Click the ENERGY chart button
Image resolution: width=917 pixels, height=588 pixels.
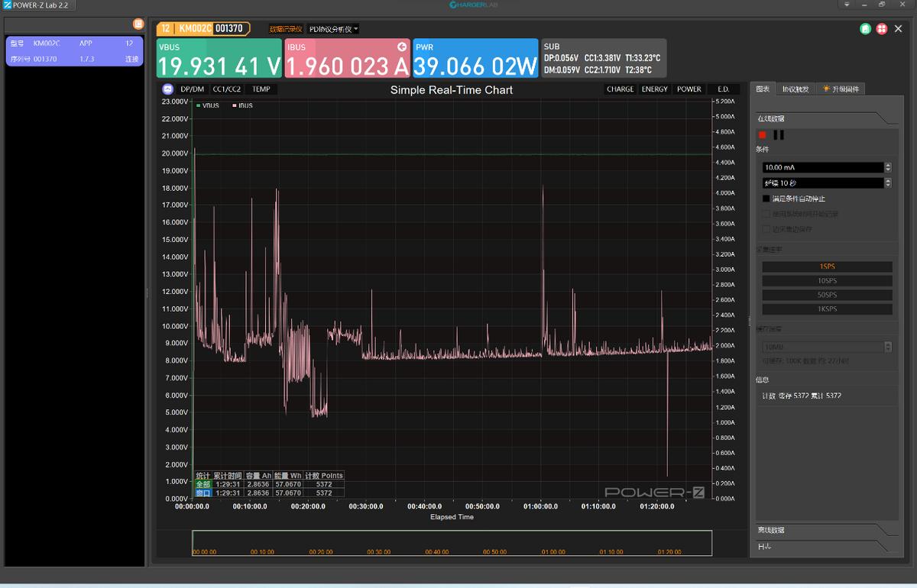point(655,89)
